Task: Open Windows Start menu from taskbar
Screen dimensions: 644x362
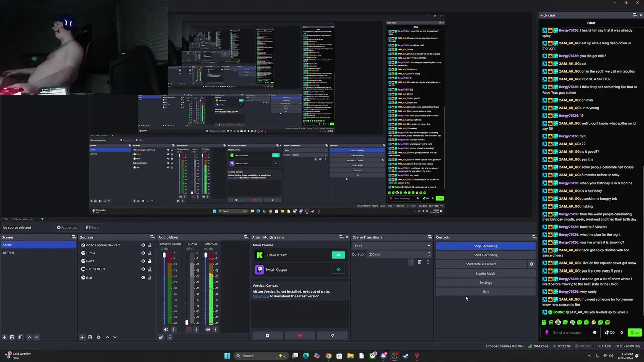Action: coord(227,356)
